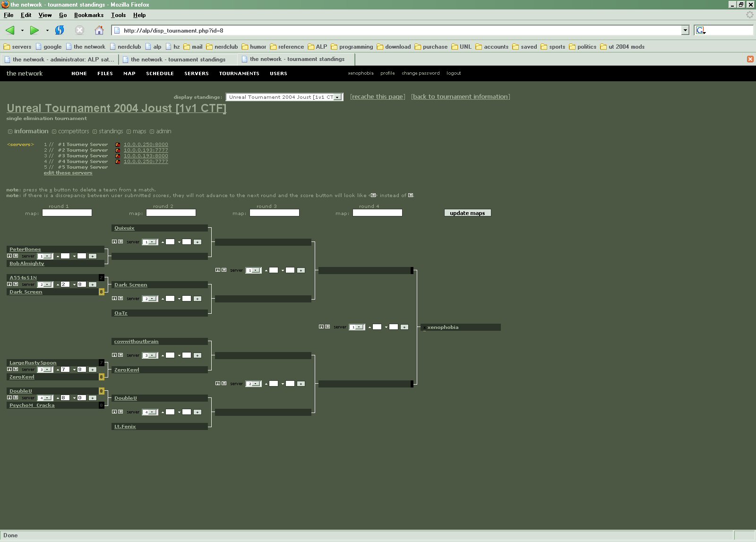Click up arrow beside A554sS1N score box
The image size is (756, 542).
58,284
